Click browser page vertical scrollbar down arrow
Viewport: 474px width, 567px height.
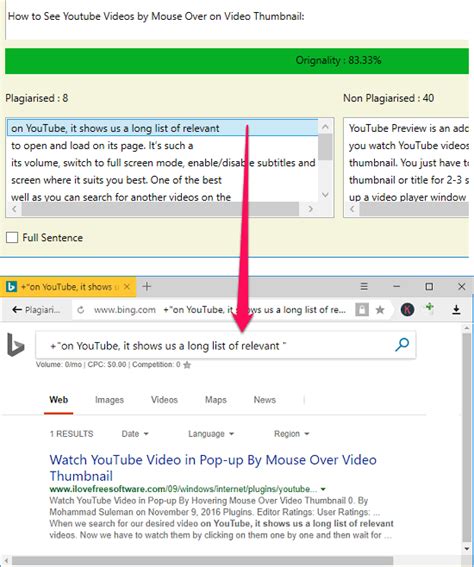pos(466,548)
